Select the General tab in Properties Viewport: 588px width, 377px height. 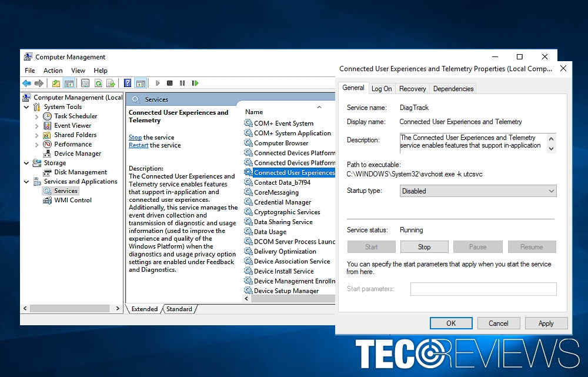coord(353,88)
